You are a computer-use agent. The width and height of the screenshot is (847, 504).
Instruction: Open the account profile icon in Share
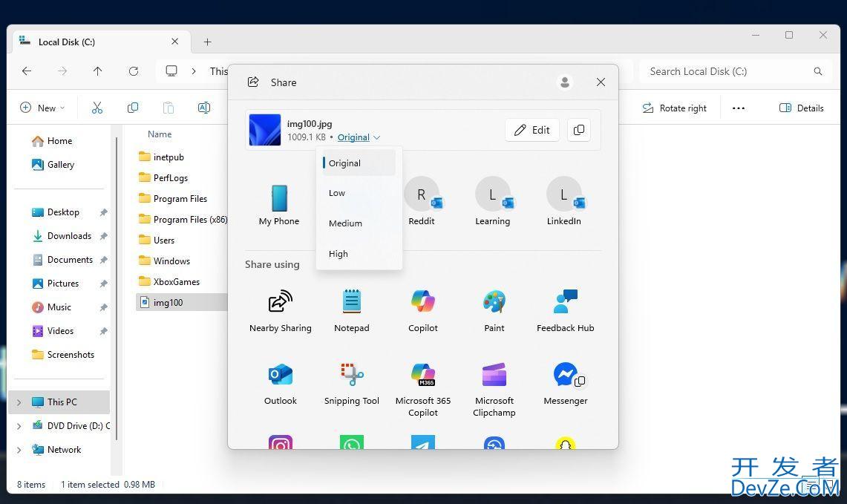coord(565,82)
